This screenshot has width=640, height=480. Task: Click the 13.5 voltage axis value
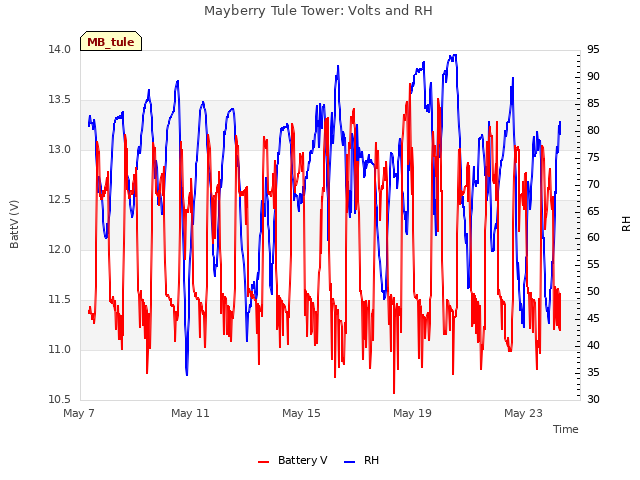(60, 100)
